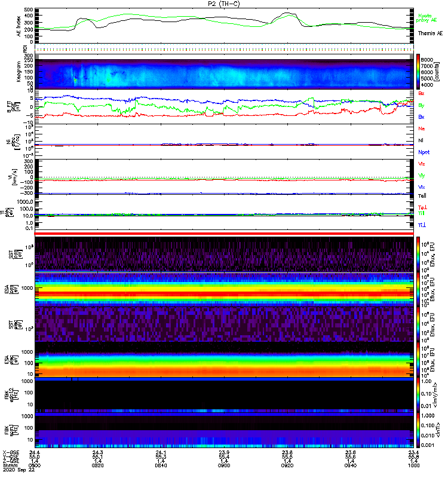Click the FBK |mV/m| color bar
Image resolution: width=448 pixels, height=478 pixels.
[x=418, y=394]
